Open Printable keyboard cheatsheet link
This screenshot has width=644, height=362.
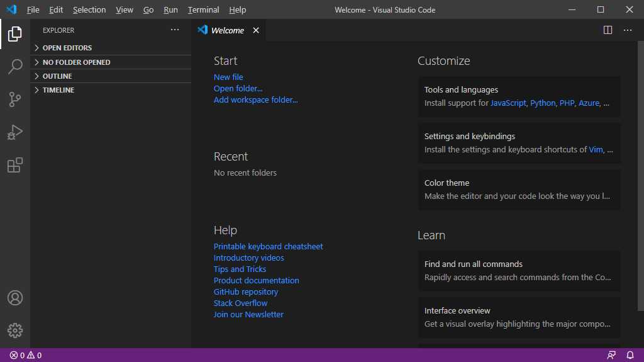268,246
